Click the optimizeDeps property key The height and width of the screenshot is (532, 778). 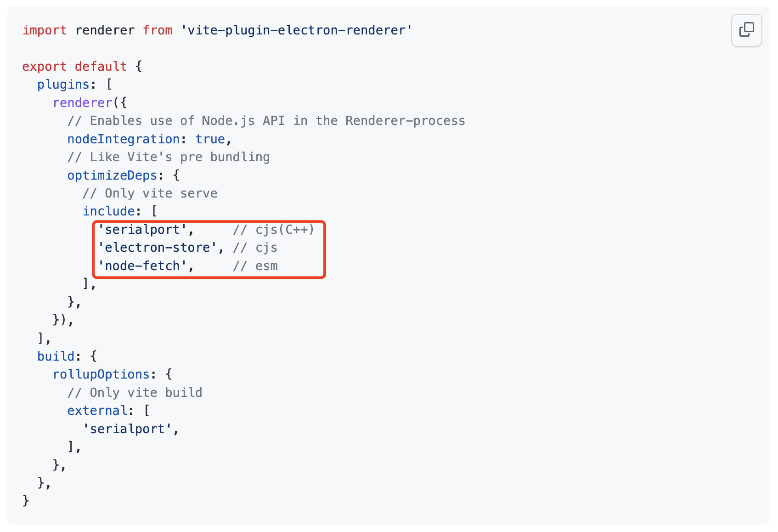(112, 175)
